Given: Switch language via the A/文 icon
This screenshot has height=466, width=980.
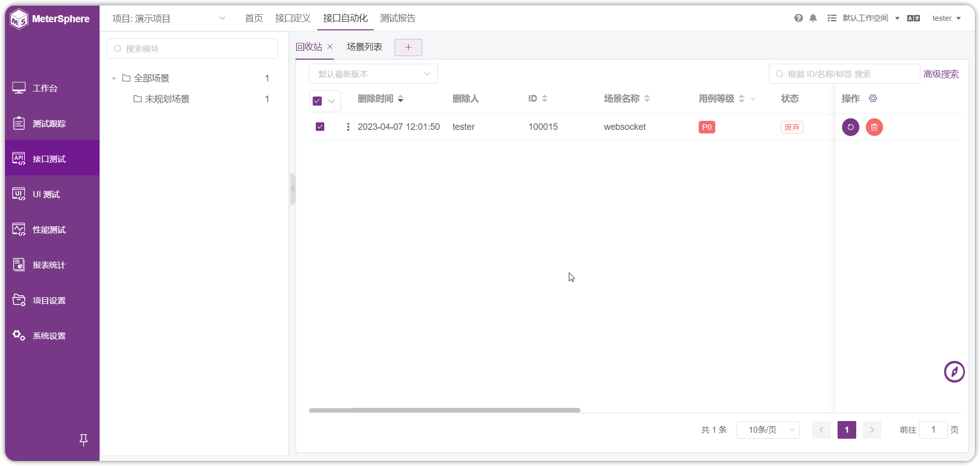Looking at the screenshot, I should pos(913,18).
